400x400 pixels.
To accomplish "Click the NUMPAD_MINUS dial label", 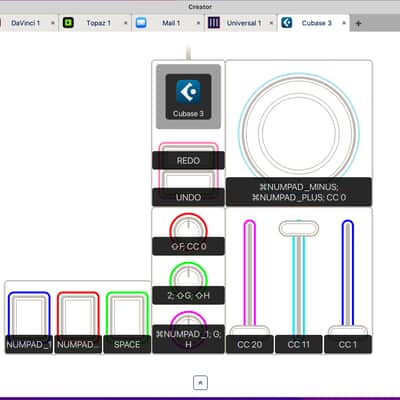I will click(299, 192).
